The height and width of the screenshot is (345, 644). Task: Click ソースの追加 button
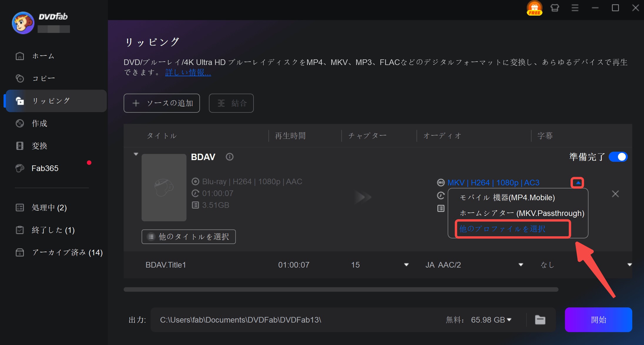pyautogui.click(x=162, y=103)
